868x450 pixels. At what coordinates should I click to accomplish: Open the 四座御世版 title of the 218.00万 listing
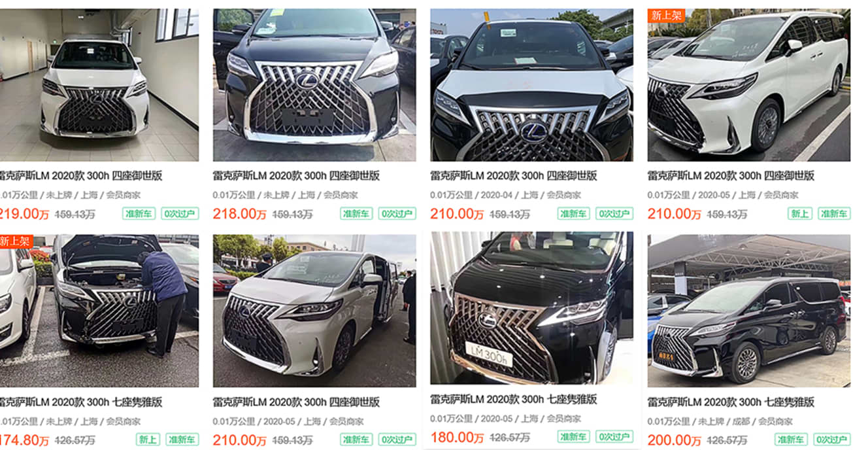pos(296,175)
